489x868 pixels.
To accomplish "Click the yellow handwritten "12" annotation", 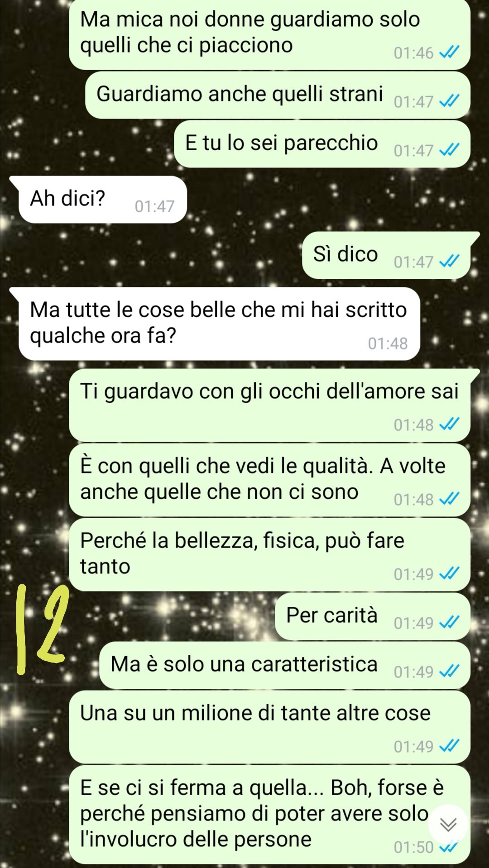I will point(42,628).
